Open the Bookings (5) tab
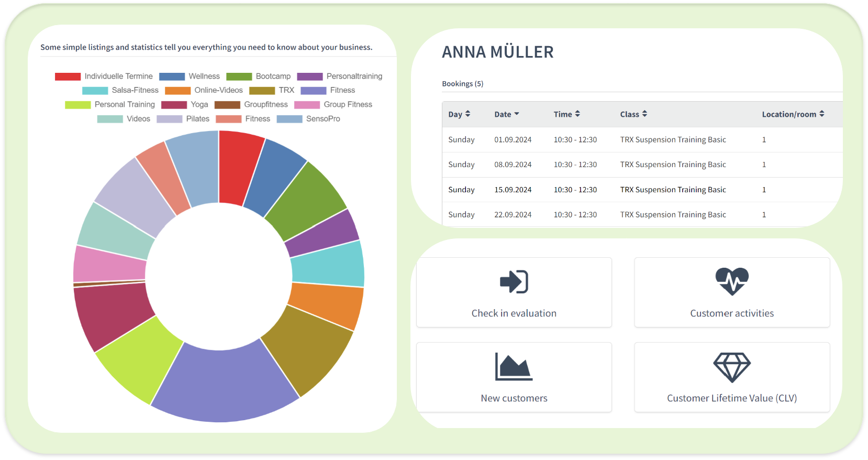The image size is (868, 460). click(462, 84)
